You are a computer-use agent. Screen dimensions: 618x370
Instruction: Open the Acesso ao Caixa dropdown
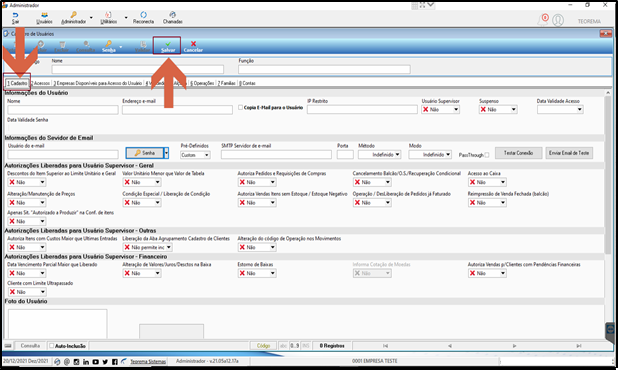coord(503,182)
